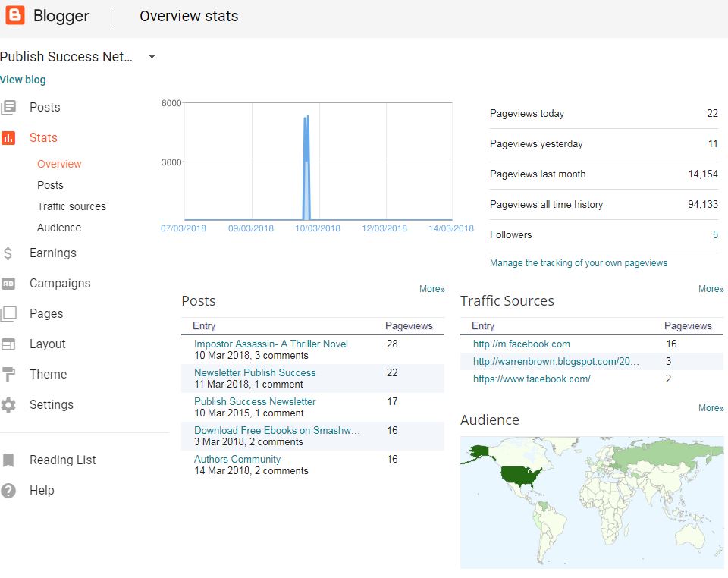
Task: Click the Help question mark icon
Action: 8,491
